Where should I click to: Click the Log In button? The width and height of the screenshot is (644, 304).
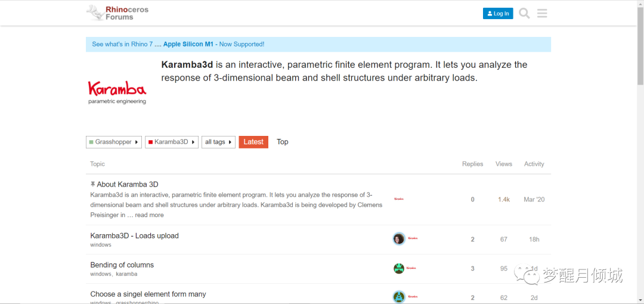click(498, 13)
